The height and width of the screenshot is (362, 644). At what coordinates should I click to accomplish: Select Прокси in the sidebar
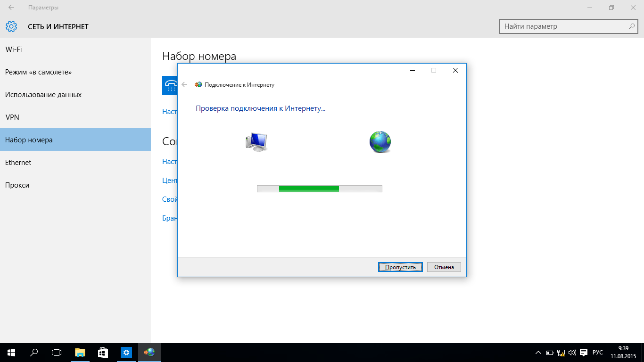[75, 185]
